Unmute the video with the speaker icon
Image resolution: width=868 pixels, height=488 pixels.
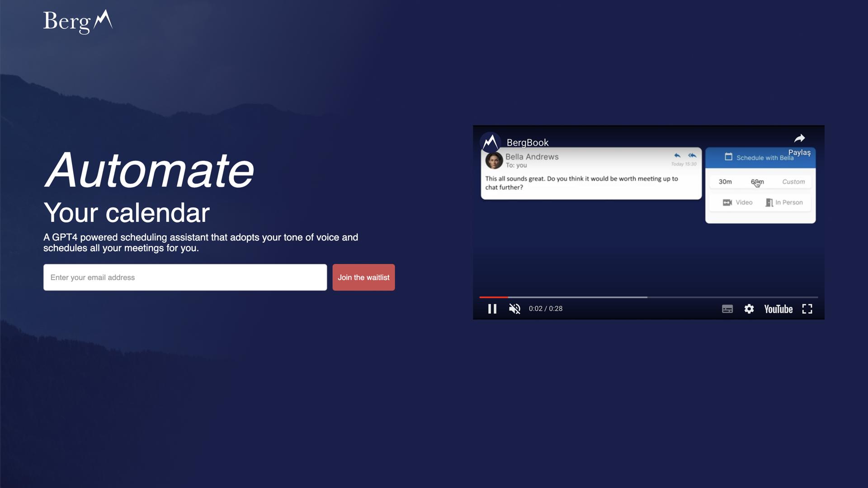click(x=514, y=309)
